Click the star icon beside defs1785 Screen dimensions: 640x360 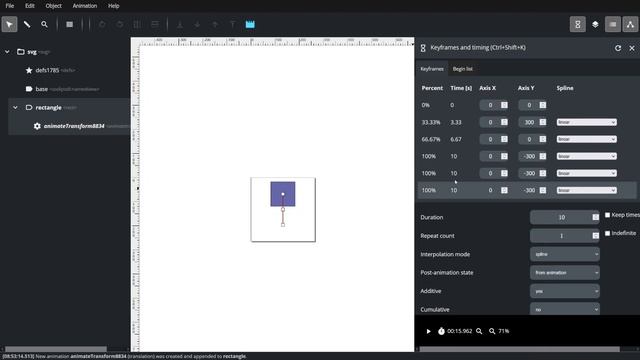tap(29, 70)
